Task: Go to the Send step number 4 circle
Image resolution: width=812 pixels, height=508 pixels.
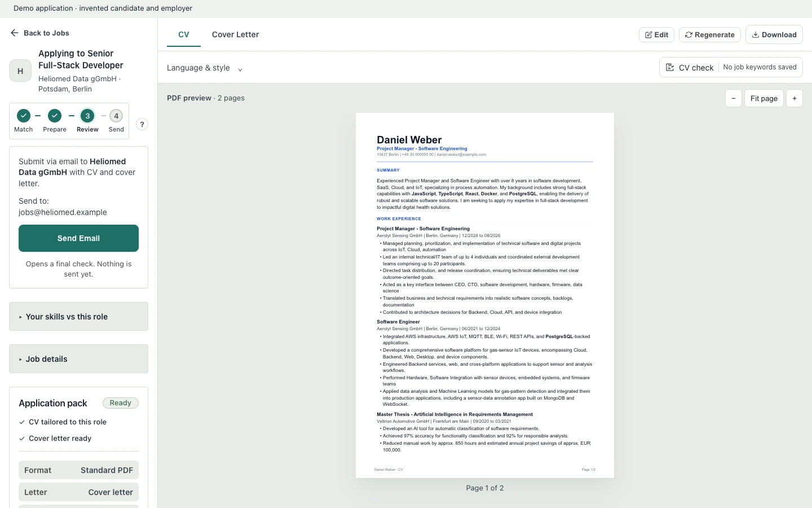Action: click(116, 116)
